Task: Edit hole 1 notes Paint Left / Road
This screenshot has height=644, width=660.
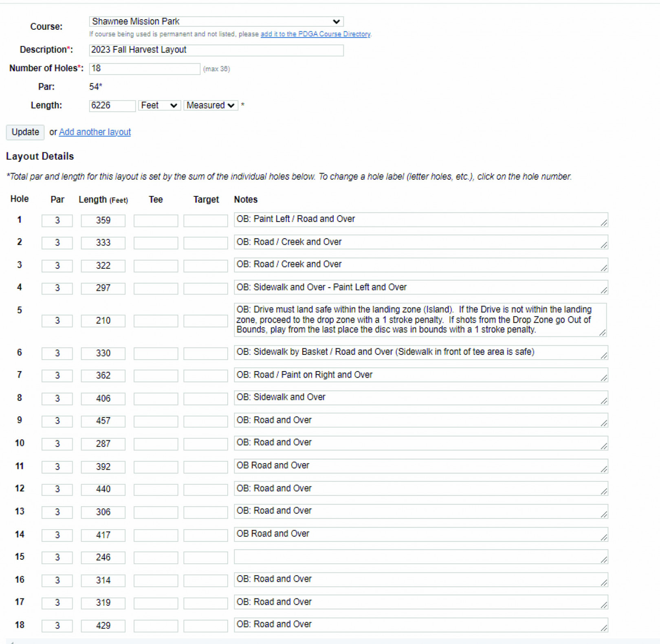Action: (421, 220)
